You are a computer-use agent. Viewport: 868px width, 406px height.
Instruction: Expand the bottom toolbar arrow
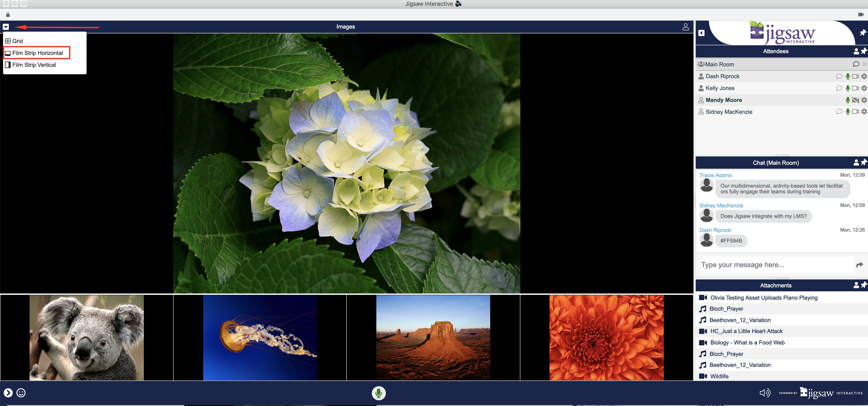pos(8,393)
